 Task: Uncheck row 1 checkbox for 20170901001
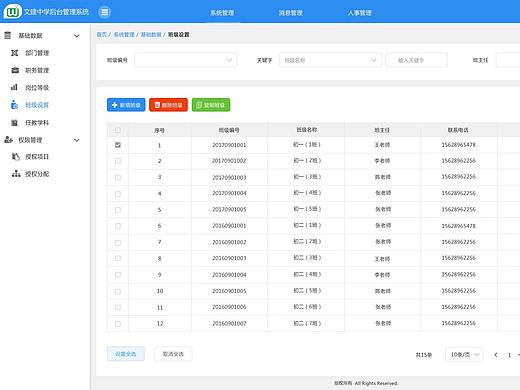[118, 145]
